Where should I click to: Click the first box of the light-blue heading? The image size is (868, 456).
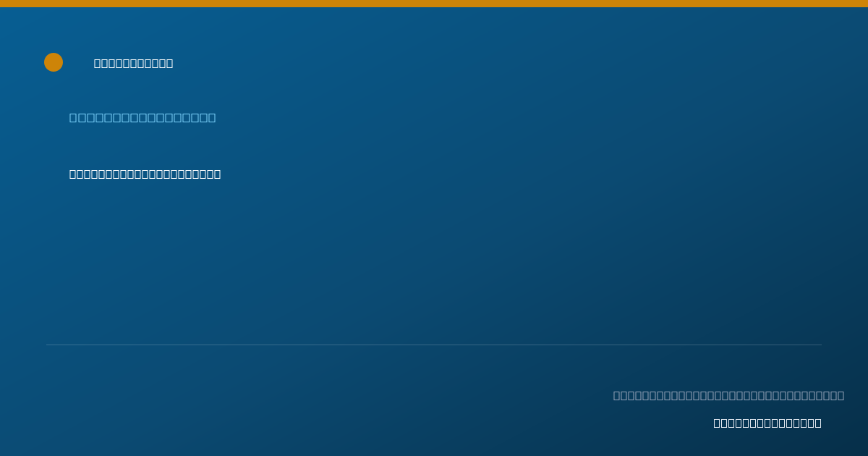74,117
